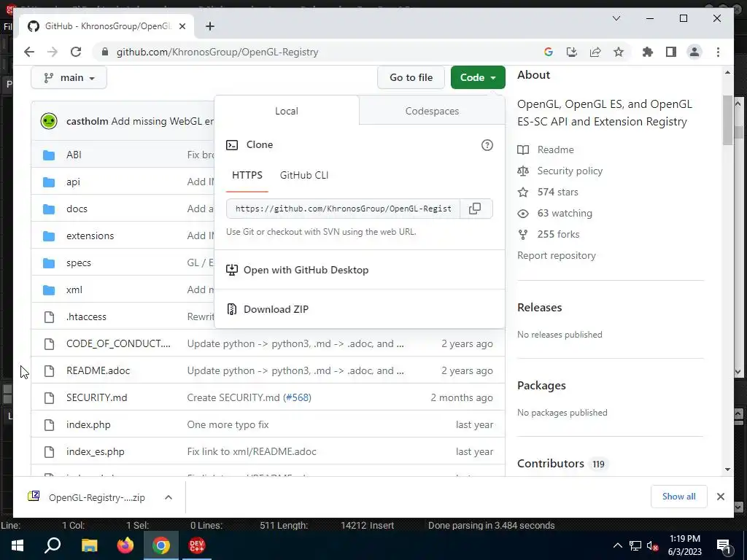Screen dimensions: 747x560
Task: Open the Chrome tab search chevron
Action: coord(616,18)
